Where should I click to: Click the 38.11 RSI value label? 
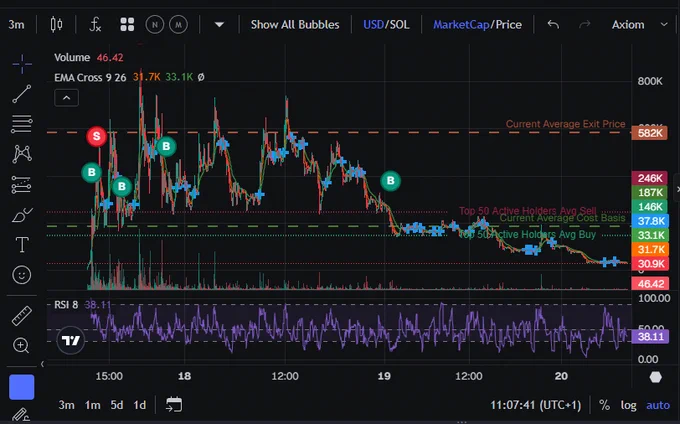click(650, 336)
